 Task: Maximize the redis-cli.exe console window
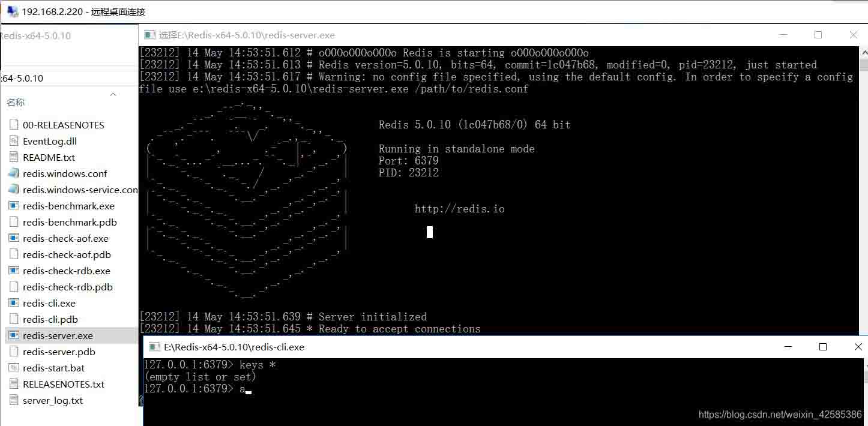point(823,347)
